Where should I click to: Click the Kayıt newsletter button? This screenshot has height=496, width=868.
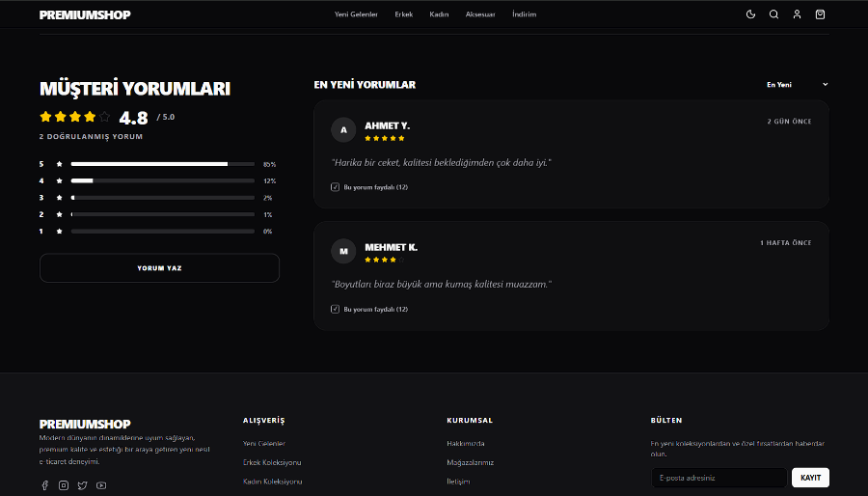click(x=810, y=478)
